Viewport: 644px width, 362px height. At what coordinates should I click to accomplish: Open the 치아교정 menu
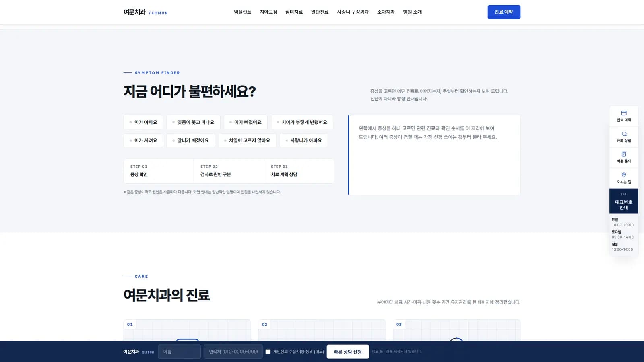pos(268,12)
